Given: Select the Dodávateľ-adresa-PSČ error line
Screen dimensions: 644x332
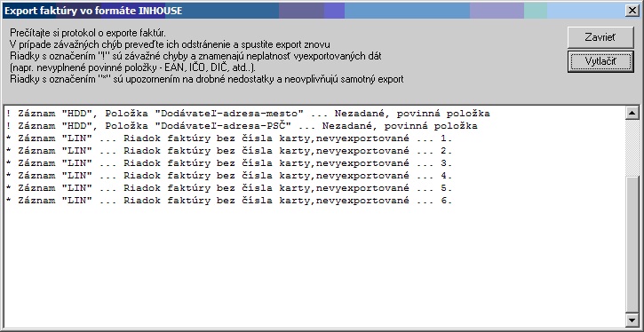Looking at the screenshot, I should pyautogui.click(x=242, y=126).
